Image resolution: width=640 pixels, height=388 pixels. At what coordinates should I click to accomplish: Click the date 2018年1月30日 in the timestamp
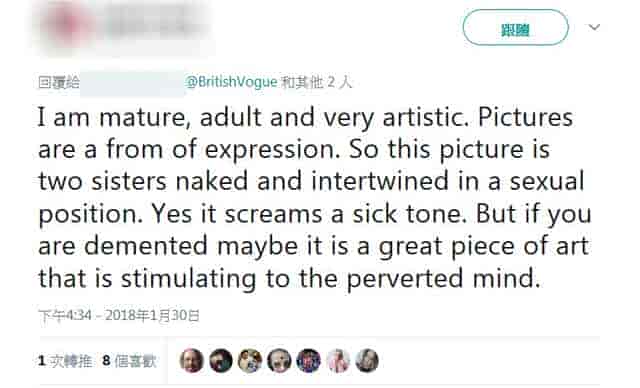coord(152,315)
